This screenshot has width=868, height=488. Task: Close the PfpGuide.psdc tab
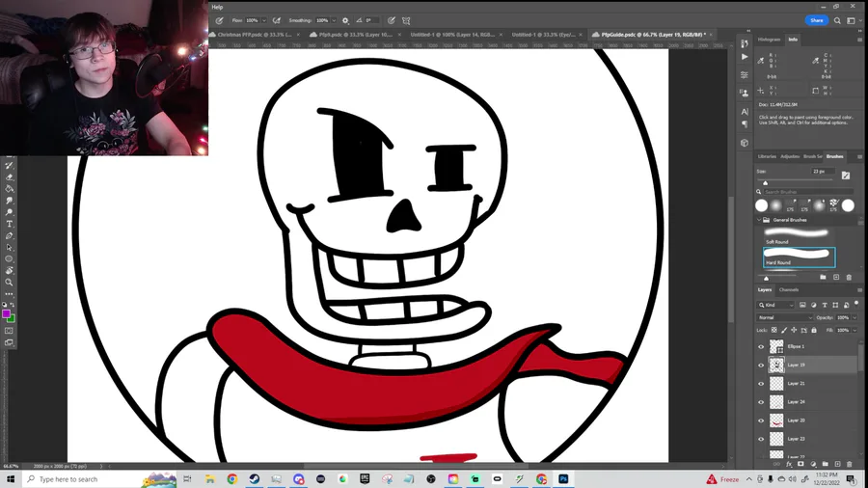pyautogui.click(x=711, y=35)
